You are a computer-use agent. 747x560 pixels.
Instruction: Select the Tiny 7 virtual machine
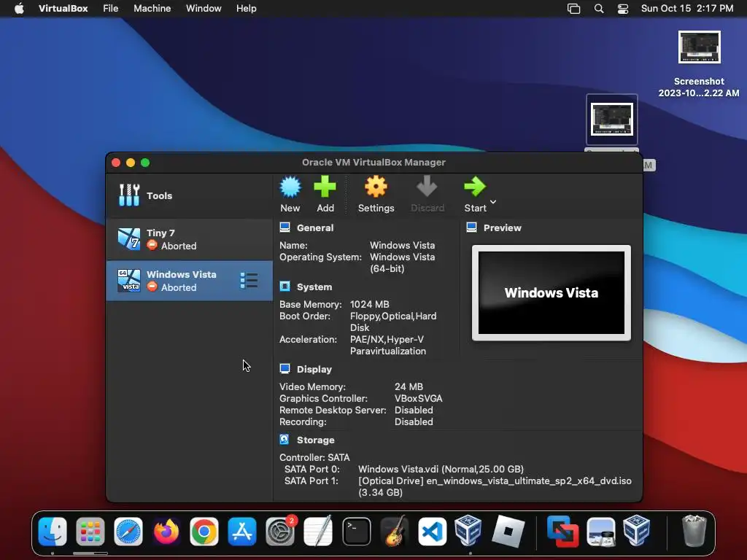[x=189, y=239]
